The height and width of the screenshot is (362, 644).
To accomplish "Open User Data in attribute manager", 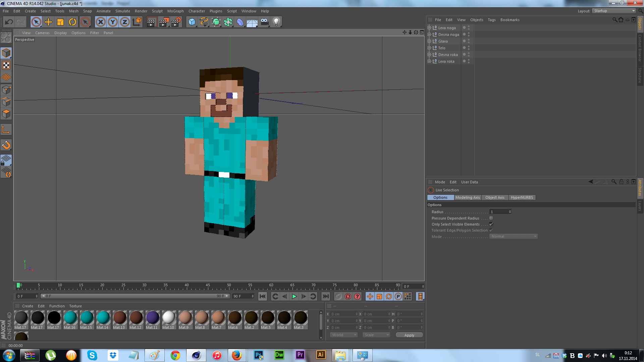I will pos(470,182).
